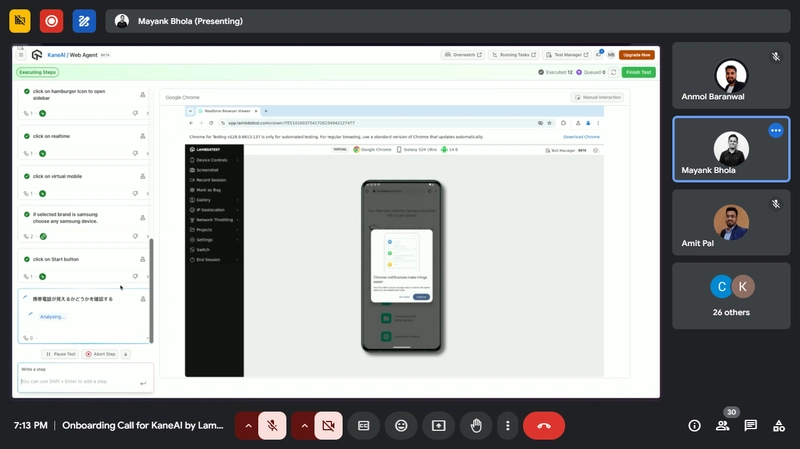Image resolution: width=800 pixels, height=449 pixels.
Task: Leave the call with red hang-up button
Action: (x=543, y=426)
